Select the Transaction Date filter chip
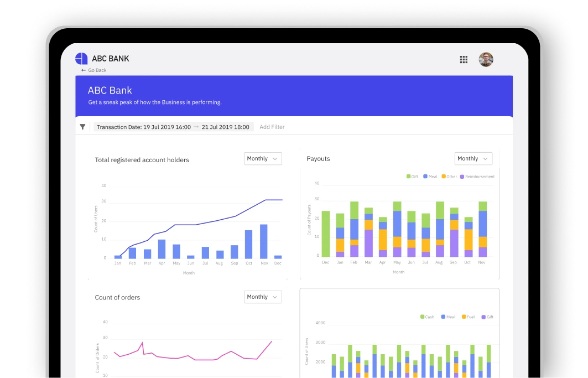588x378 pixels. [173, 127]
